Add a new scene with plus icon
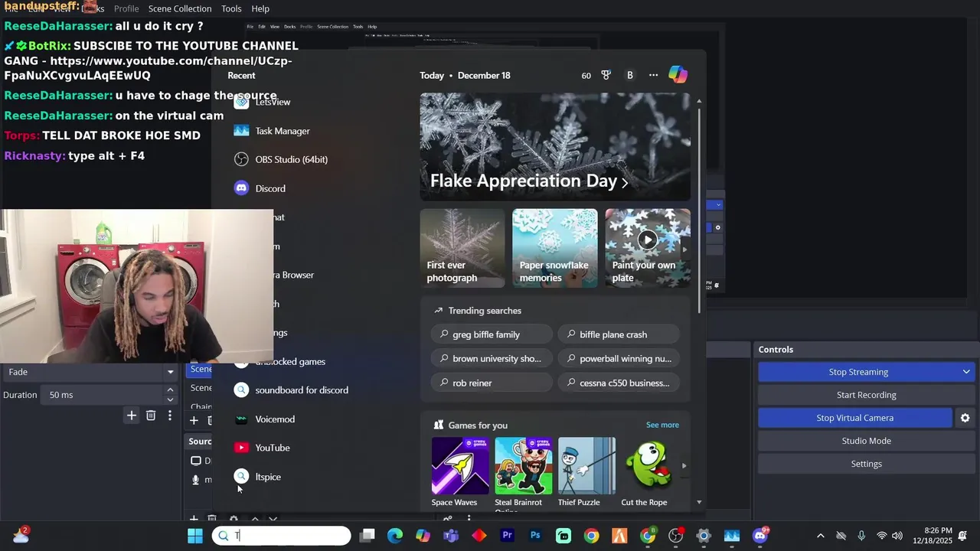The height and width of the screenshot is (551, 980). [194, 420]
